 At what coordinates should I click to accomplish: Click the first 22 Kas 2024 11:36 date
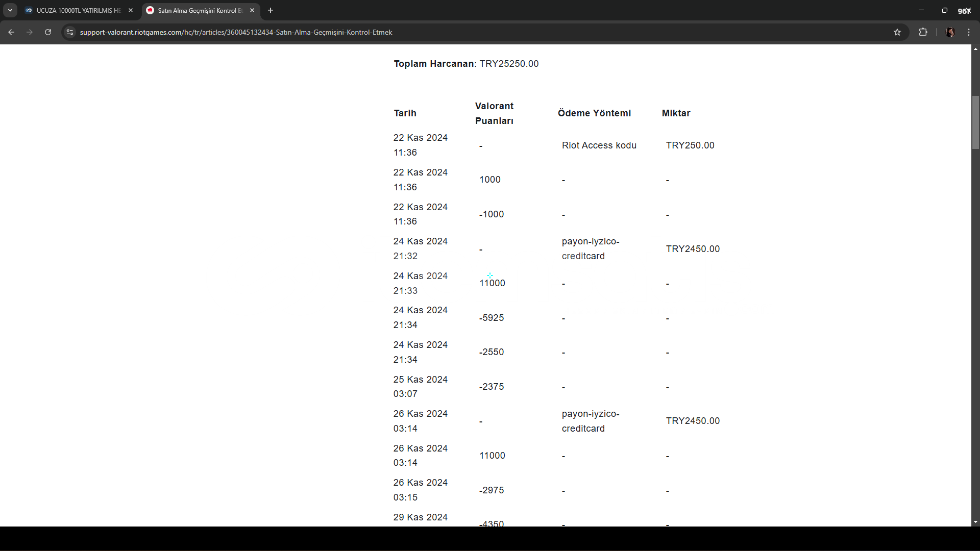pyautogui.click(x=421, y=145)
